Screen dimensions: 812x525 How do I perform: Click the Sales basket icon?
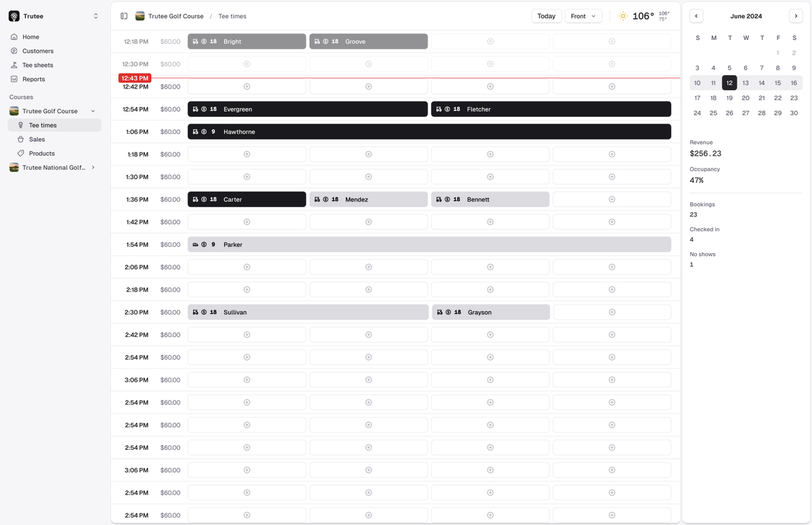(21, 139)
